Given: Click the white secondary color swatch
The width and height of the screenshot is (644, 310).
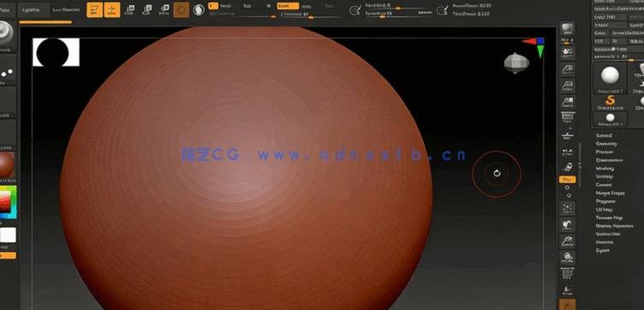Looking at the screenshot, I should [8, 235].
